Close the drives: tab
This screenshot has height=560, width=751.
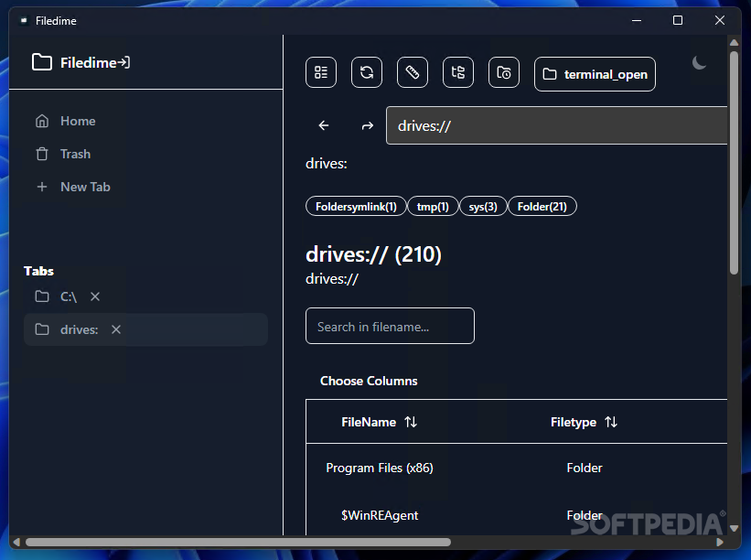coord(116,329)
